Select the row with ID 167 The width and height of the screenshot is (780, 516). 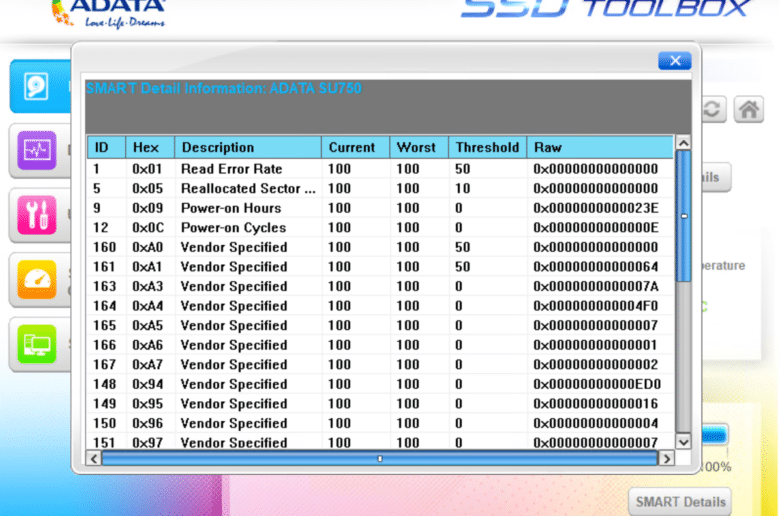(x=381, y=364)
